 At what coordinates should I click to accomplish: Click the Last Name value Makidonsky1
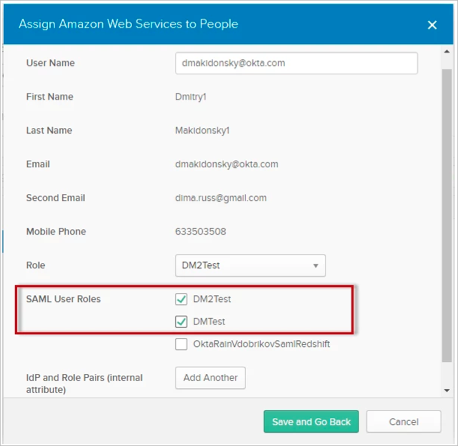click(x=202, y=130)
